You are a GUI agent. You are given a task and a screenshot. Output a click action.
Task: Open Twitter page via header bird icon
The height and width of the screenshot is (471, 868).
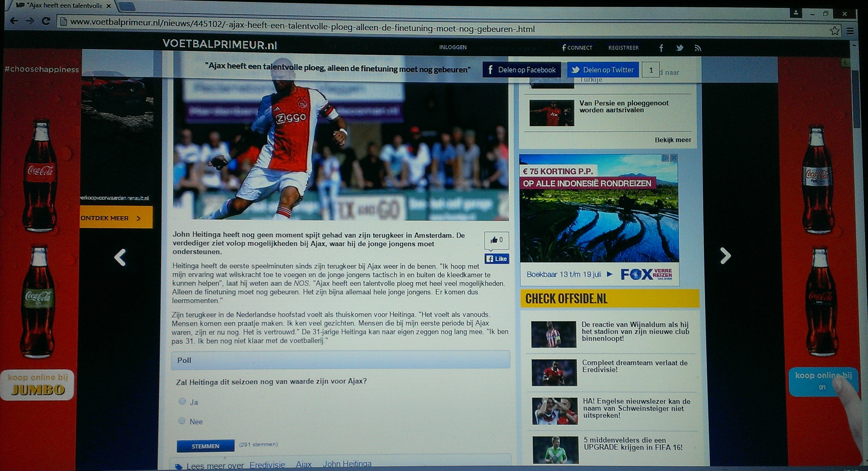pyautogui.click(x=679, y=48)
